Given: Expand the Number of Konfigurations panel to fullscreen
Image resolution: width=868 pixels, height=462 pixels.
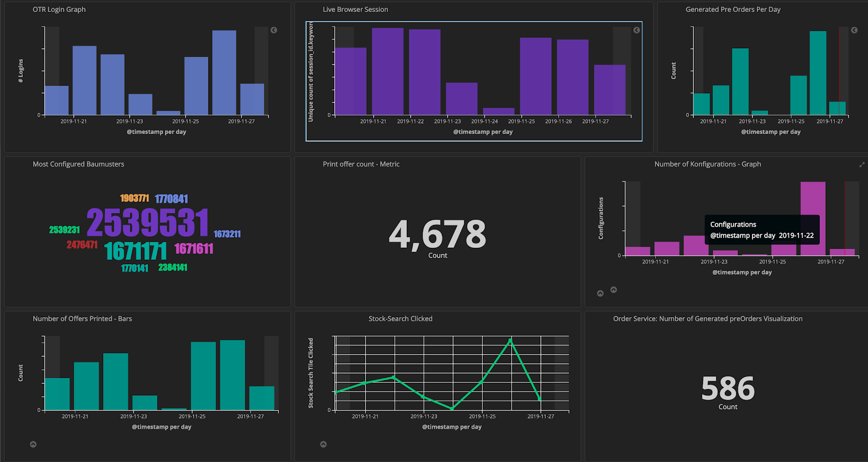Looking at the screenshot, I should pyautogui.click(x=862, y=164).
